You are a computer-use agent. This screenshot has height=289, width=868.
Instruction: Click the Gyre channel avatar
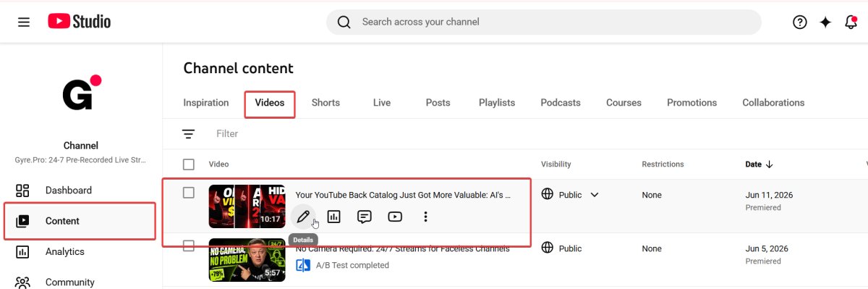click(x=81, y=93)
